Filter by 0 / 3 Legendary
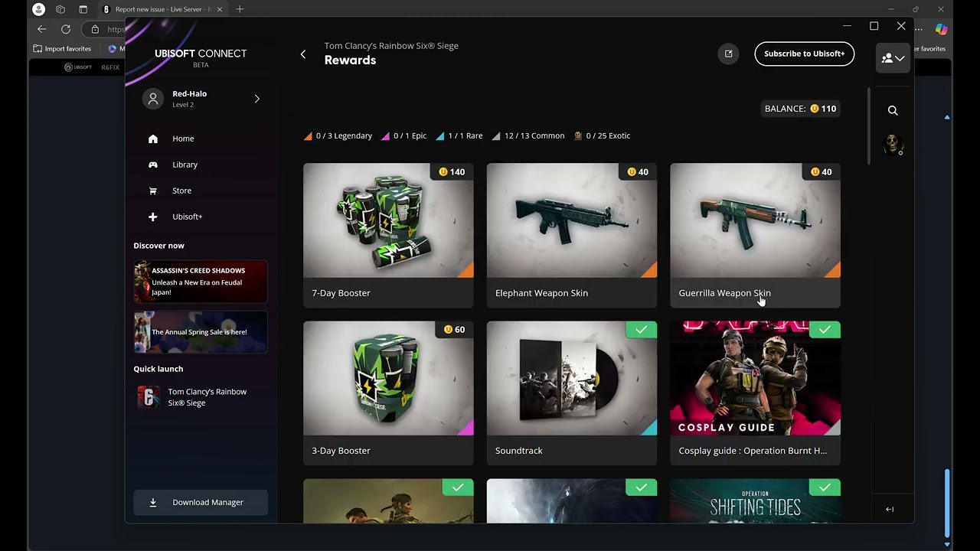This screenshot has width=980, height=551. tap(338, 135)
